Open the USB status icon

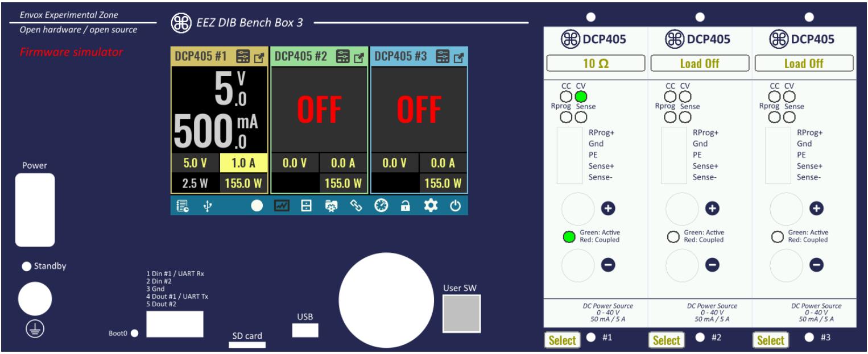coord(208,206)
